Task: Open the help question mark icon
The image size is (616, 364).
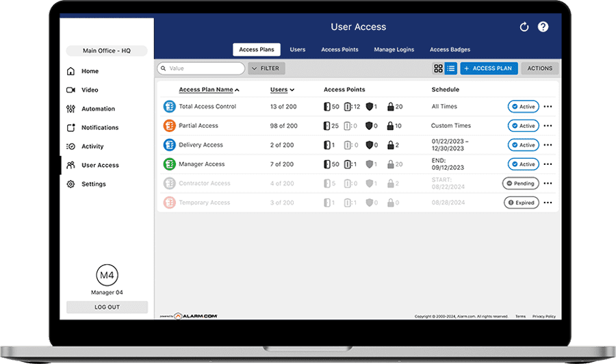Action: pos(543,27)
